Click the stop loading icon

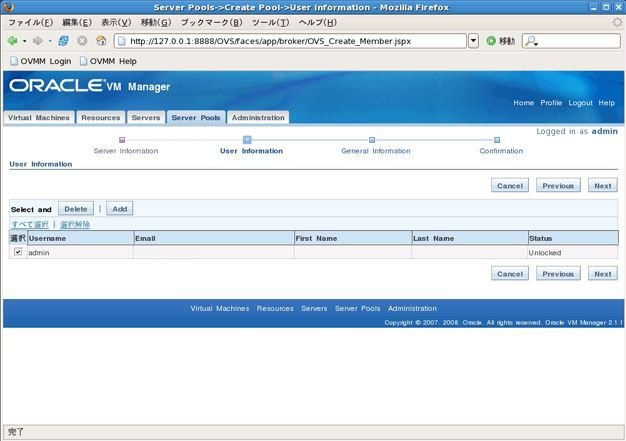click(82, 41)
